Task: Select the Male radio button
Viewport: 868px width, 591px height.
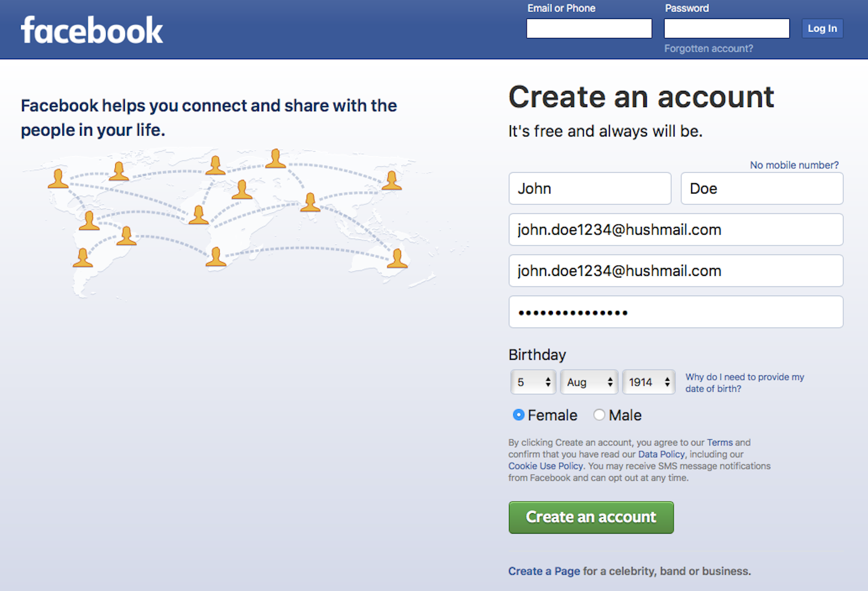Action: (x=599, y=415)
